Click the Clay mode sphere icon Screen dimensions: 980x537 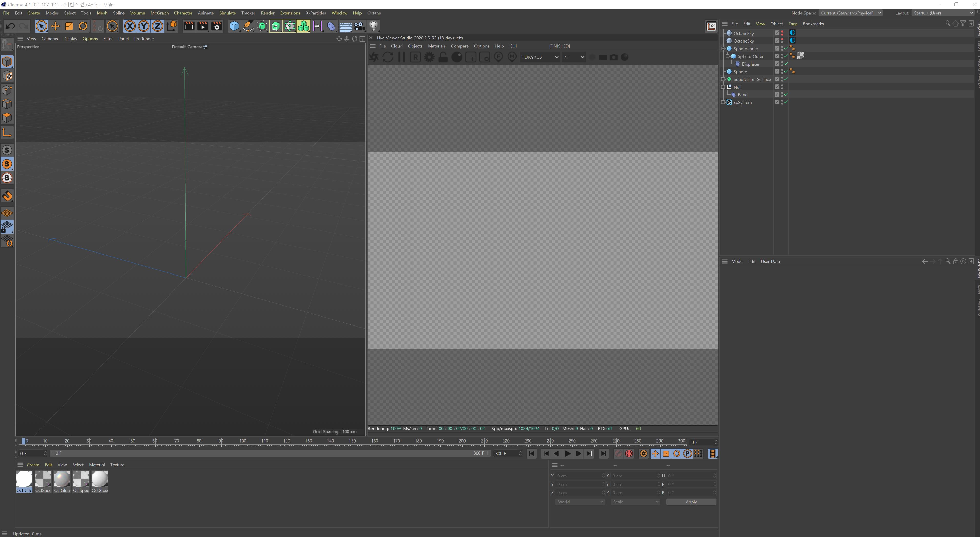point(457,57)
